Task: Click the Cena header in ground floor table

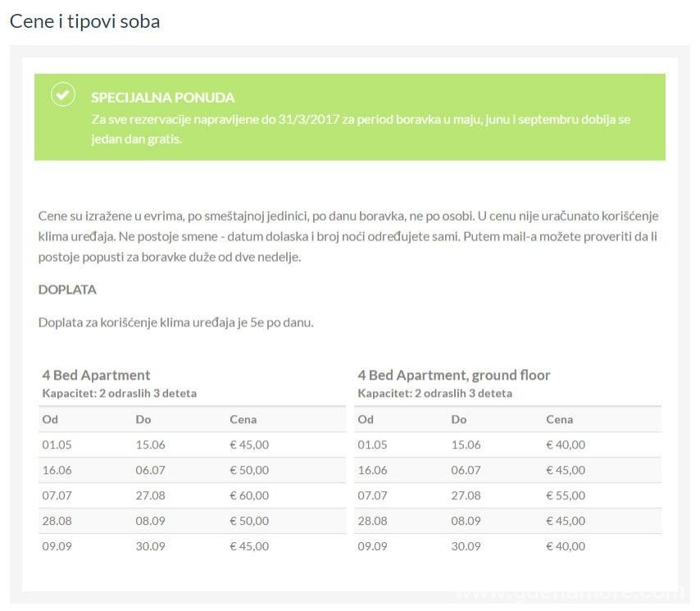Action: click(559, 419)
